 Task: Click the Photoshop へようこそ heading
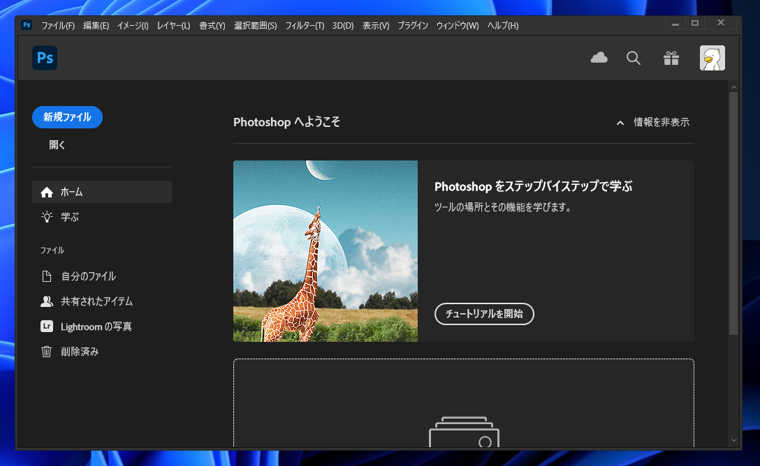(286, 122)
